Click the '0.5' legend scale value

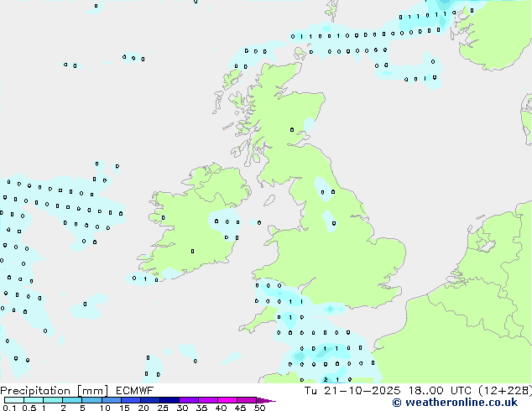pos(29,408)
